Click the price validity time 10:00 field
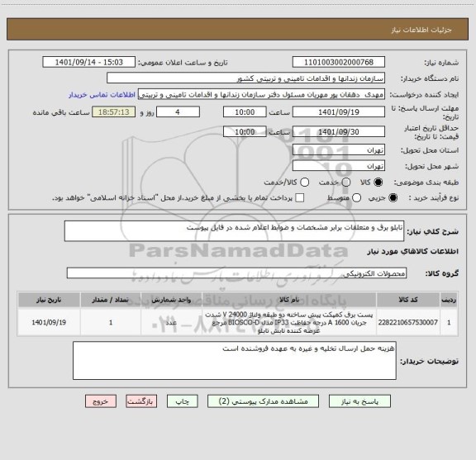476x460 pixels. point(245,131)
